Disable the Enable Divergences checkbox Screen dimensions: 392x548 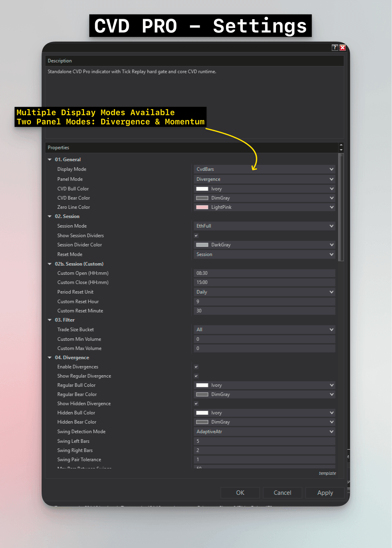click(x=196, y=367)
